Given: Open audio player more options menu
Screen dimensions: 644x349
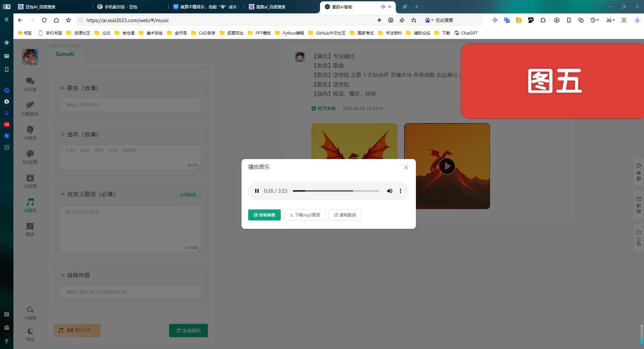Looking at the screenshot, I should [400, 191].
